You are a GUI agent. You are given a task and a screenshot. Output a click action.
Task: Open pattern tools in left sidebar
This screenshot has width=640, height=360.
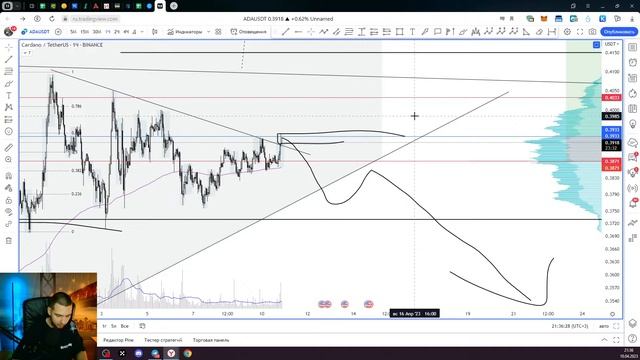pyautogui.click(x=9, y=107)
